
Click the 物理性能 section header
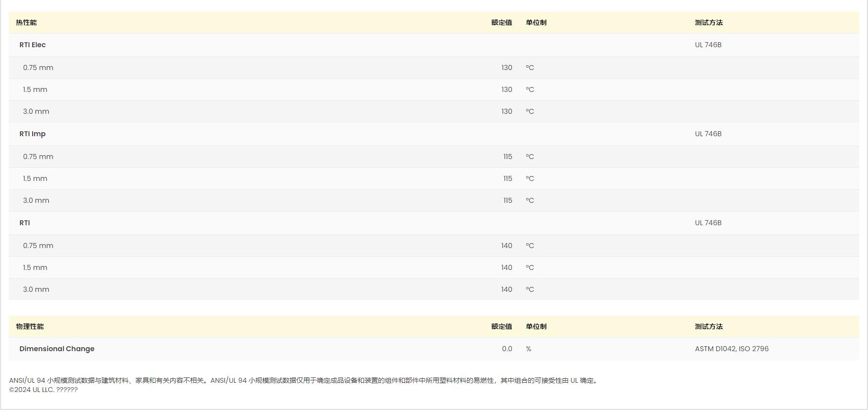pos(30,326)
